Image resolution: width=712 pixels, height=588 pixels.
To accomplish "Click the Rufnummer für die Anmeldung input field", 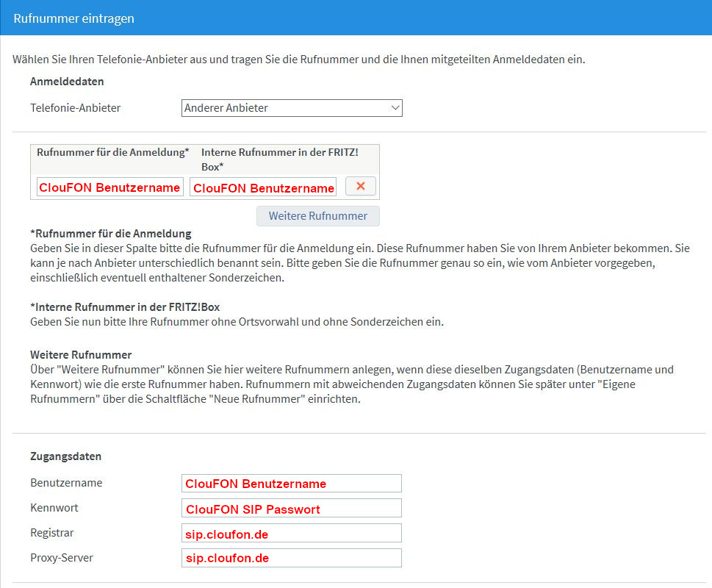I will (110, 187).
